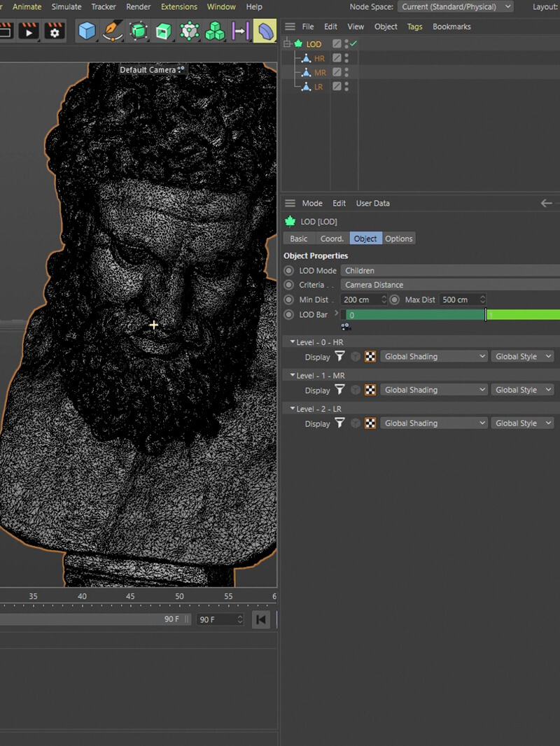Toggle Criteria animation circle
560x746 pixels.
[x=289, y=285]
